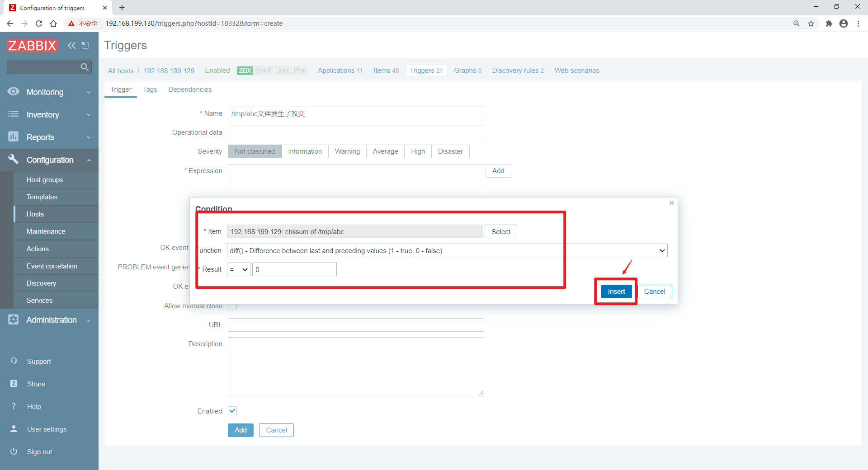Switch to the Tags tab
Image resolution: width=868 pixels, height=470 pixels.
pyautogui.click(x=150, y=89)
